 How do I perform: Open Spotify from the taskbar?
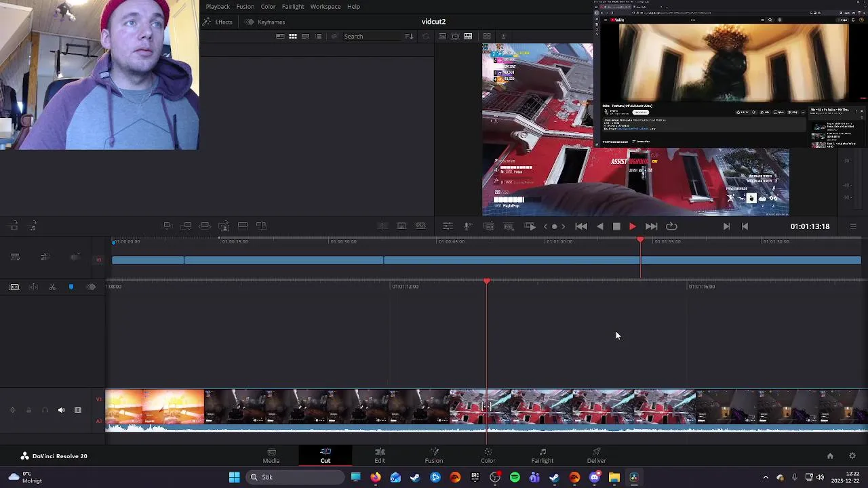pos(515,477)
